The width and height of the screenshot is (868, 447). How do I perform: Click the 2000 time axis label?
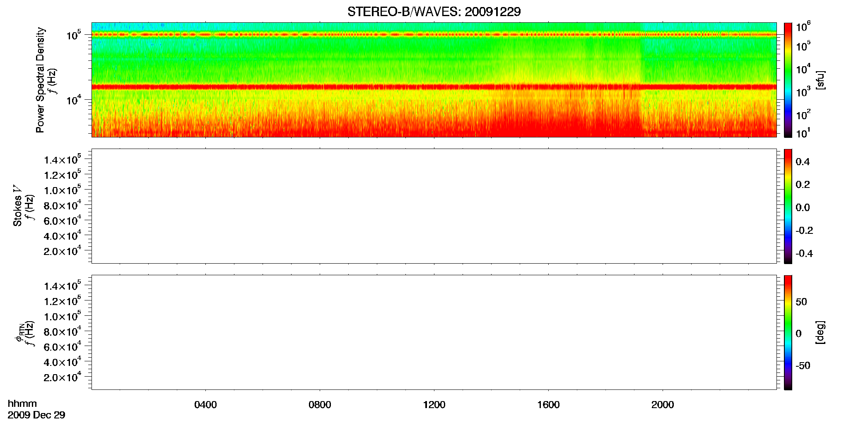click(x=663, y=405)
